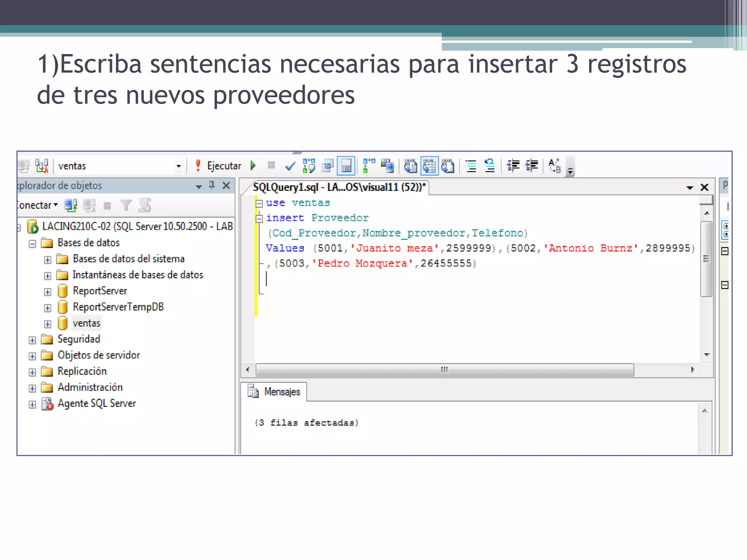Collapse the use ventas code region
This screenshot has height=560, width=747.
[x=259, y=203]
